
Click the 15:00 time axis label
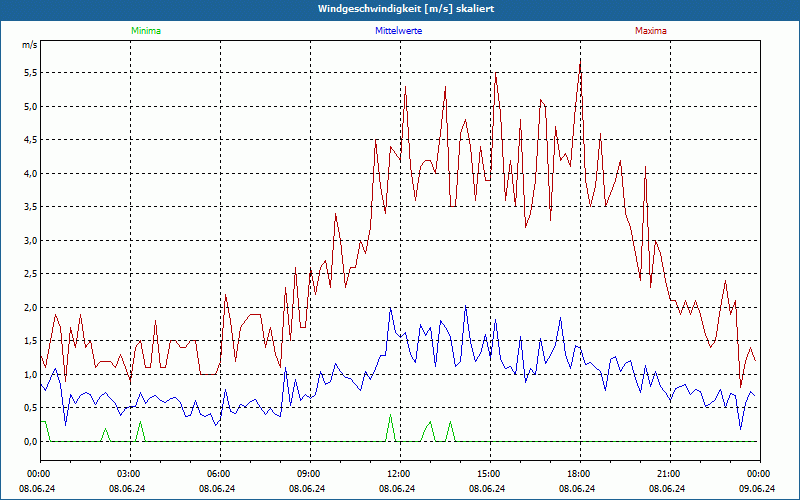click(x=489, y=473)
